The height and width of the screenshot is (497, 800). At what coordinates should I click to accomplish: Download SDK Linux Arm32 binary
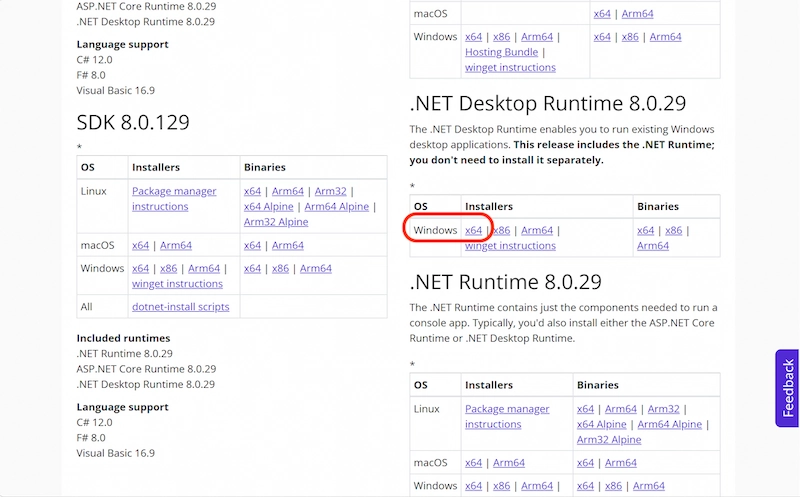(x=331, y=191)
